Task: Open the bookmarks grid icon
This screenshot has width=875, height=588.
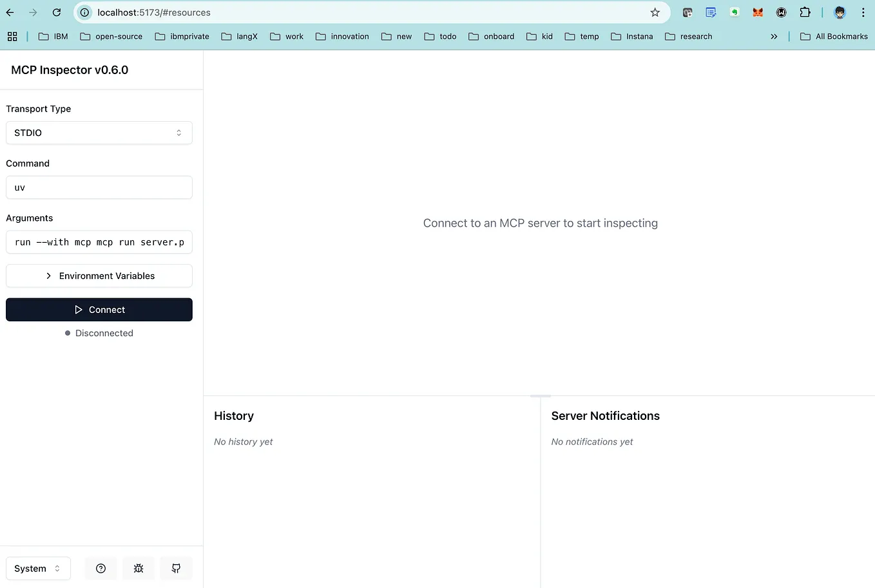Action: pos(12,36)
